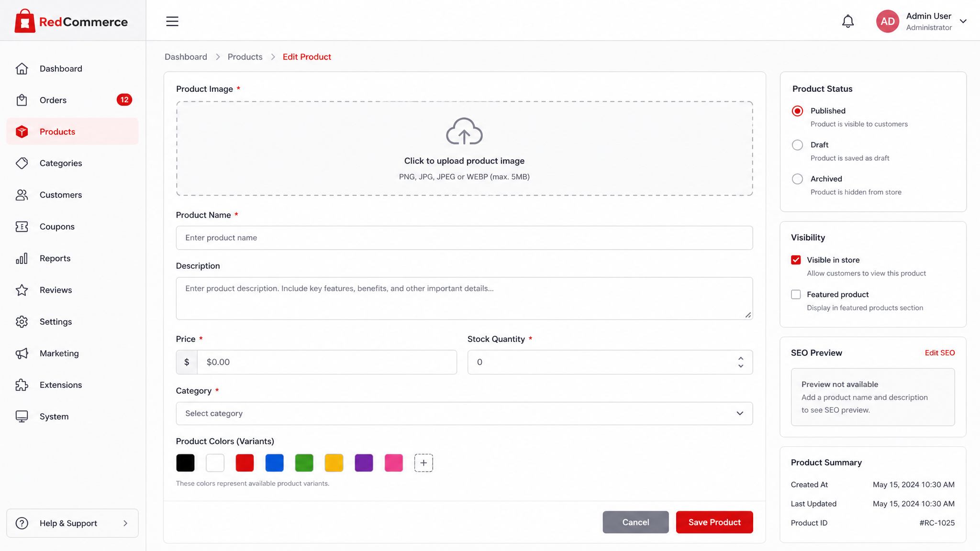
Task: Select the green color swatch
Action: click(x=304, y=463)
